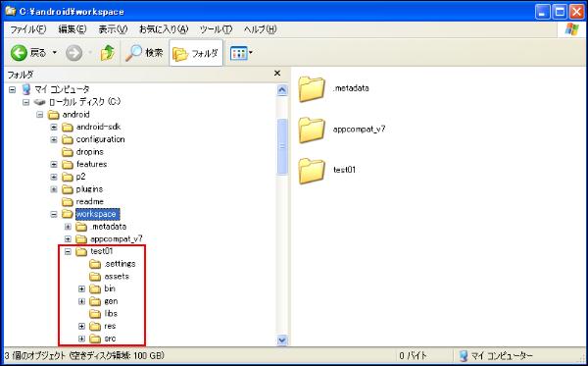Open the 表示(V) menu

click(113, 29)
